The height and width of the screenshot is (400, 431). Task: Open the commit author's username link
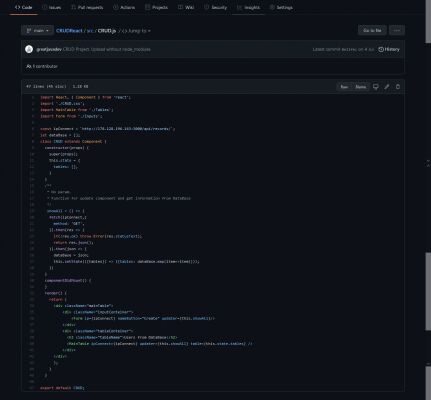pyautogui.click(x=49, y=49)
